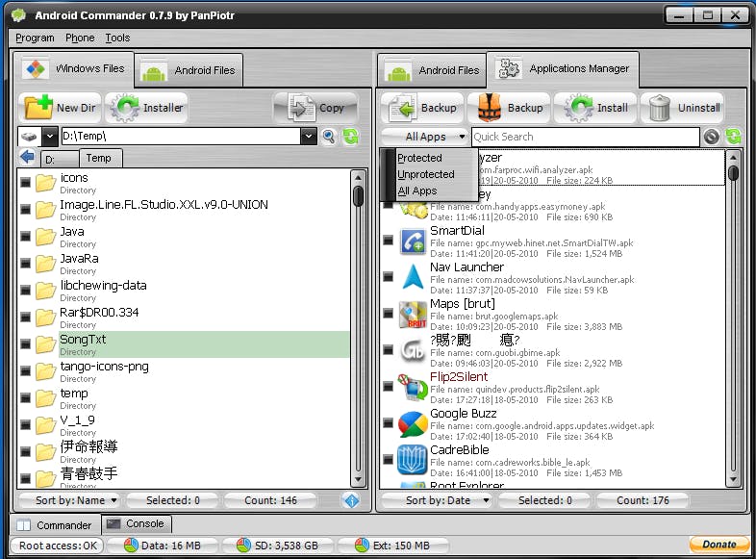Tick the checkbox for libchewing-data folder
The width and height of the screenshot is (756, 559).
coord(26,290)
